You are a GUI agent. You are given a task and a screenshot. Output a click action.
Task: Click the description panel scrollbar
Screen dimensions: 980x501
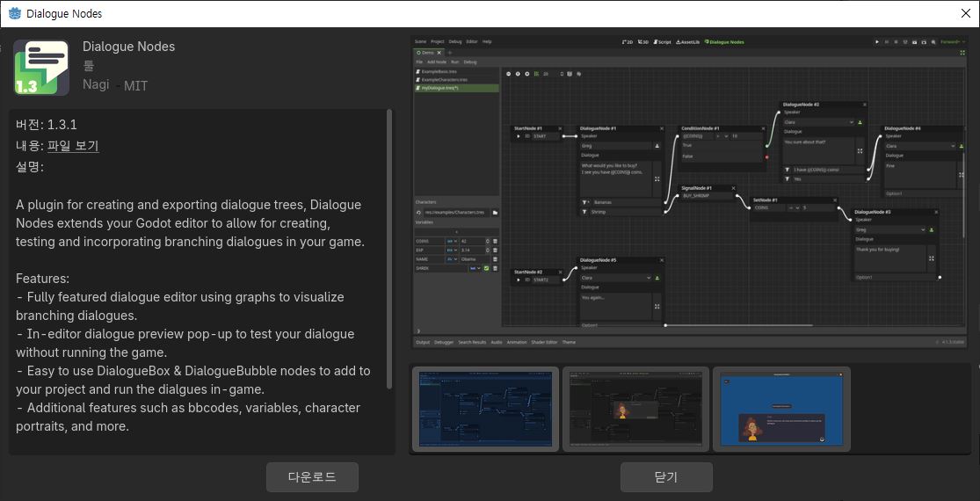(390, 249)
